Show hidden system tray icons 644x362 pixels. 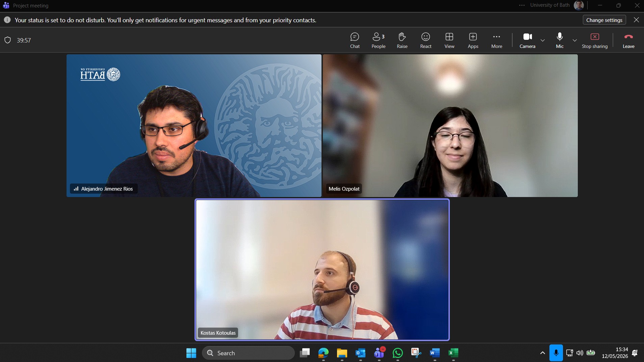tap(542, 353)
